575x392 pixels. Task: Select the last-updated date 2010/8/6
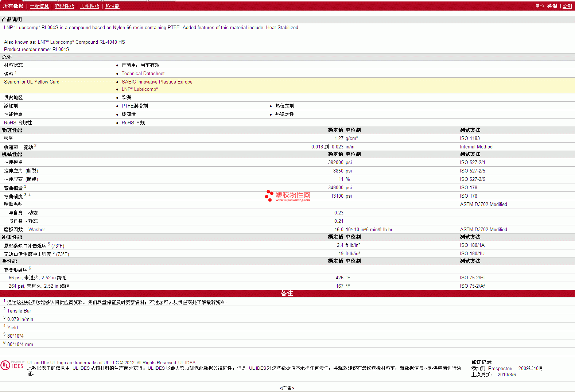point(507,374)
